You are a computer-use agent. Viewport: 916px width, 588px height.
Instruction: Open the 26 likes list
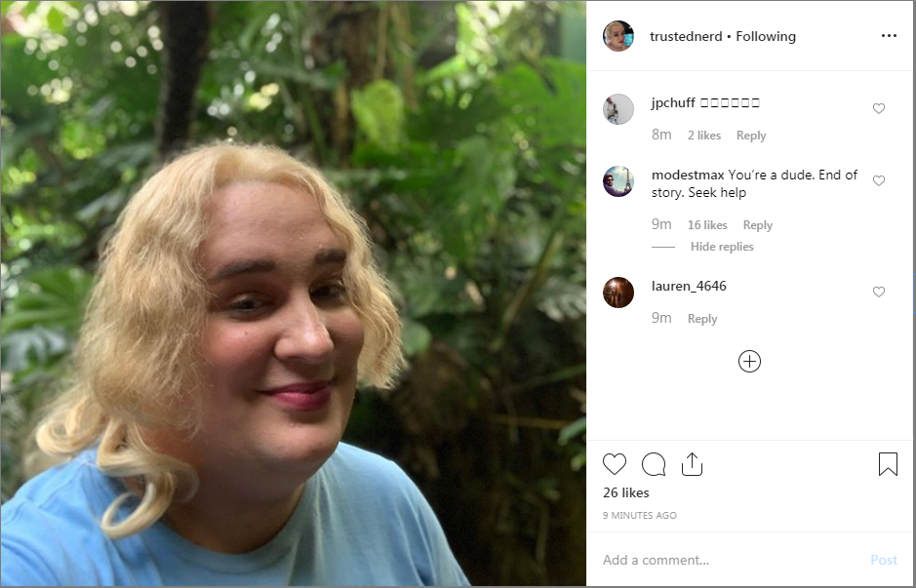625,492
